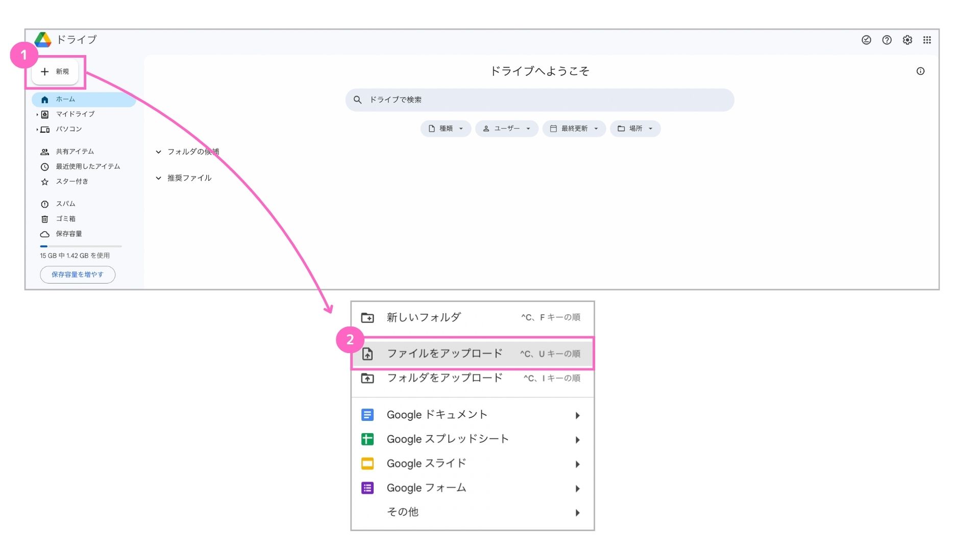Image resolution: width=980 pixels, height=551 pixels.
Task: Choose フォルダをアップロード from the menu
Action: click(473, 378)
